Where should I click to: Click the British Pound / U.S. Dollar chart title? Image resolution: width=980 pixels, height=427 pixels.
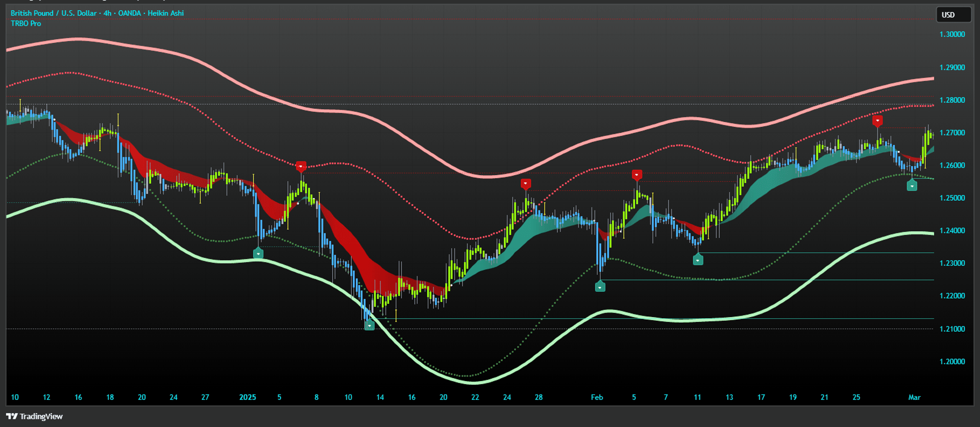(97, 13)
